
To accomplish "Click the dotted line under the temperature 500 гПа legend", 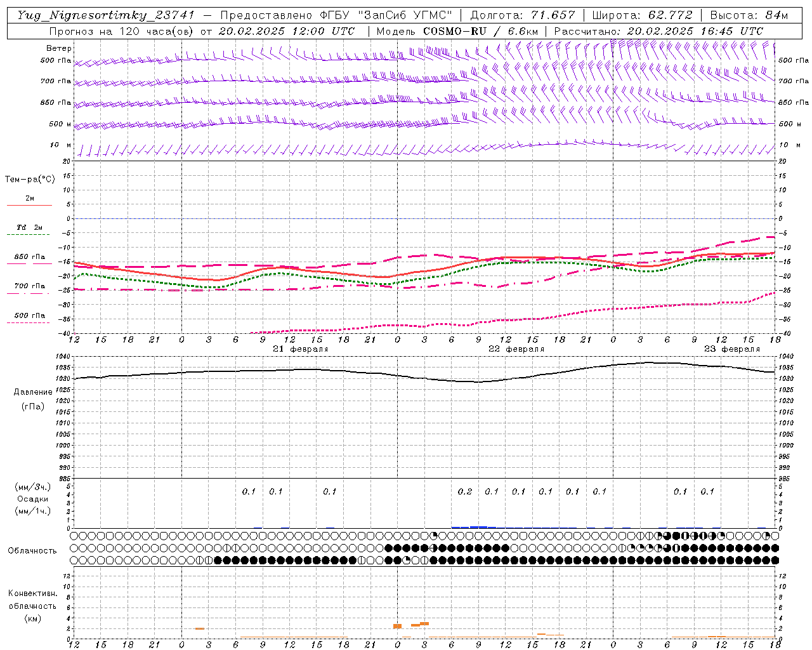I will [29, 323].
